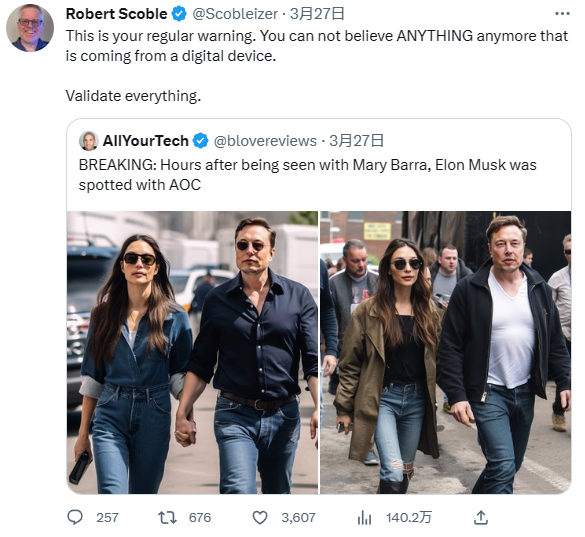The image size is (585, 537).
Task: Click the 676 retweet count
Action: [x=200, y=518]
